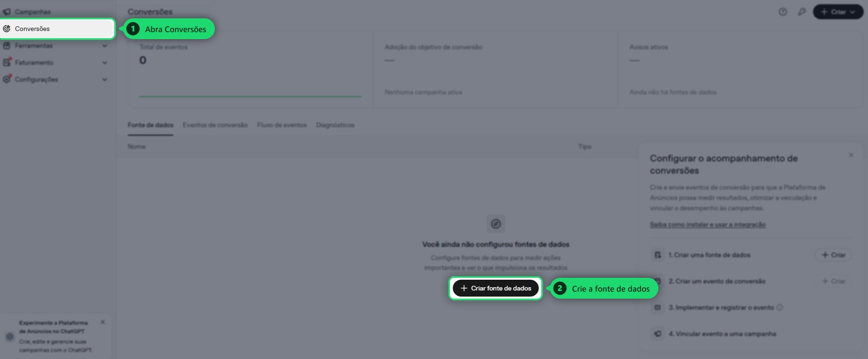Open Campanhas in the sidebar
868x359 pixels.
tap(33, 12)
